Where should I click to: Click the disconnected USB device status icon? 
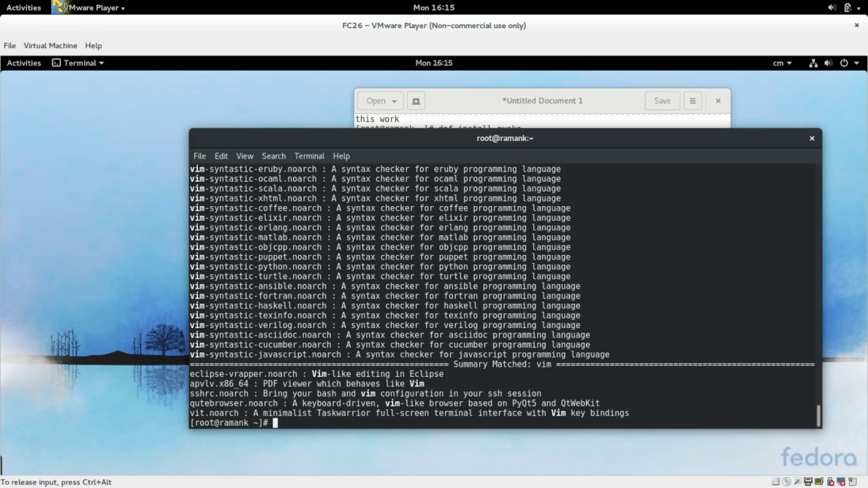click(x=831, y=481)
